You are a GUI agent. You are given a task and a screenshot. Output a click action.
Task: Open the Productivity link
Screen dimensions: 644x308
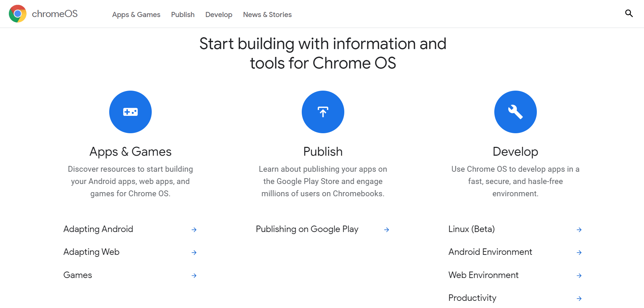click(x=473, y=298)
